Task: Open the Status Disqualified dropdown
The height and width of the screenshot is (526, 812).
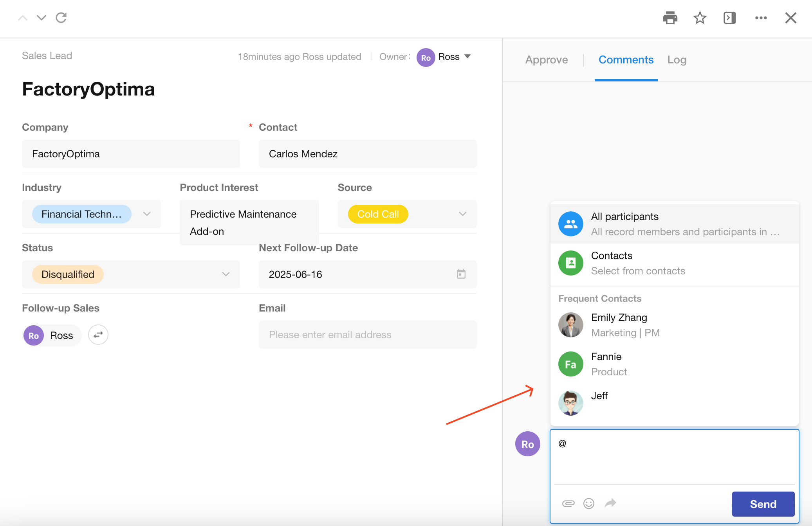Action: coord(226,274)
